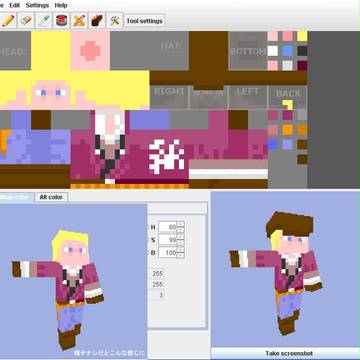Increase the S value with up arrow

pos(180,237)
